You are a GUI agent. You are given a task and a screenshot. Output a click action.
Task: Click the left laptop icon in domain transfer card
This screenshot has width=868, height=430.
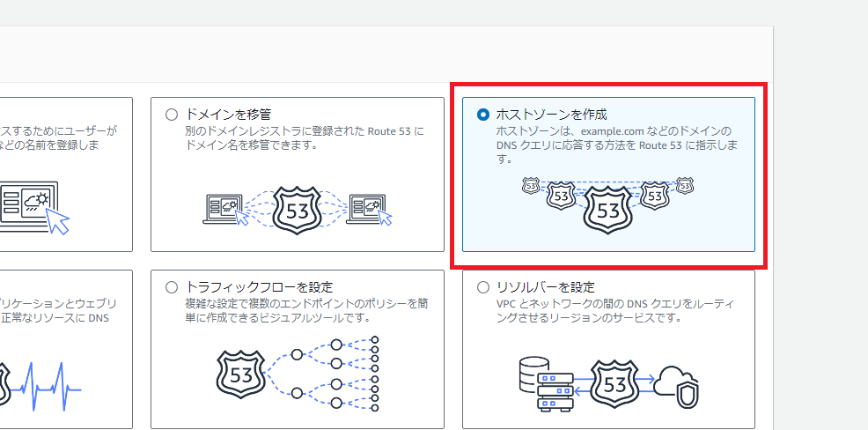click(x=227, y=210)
